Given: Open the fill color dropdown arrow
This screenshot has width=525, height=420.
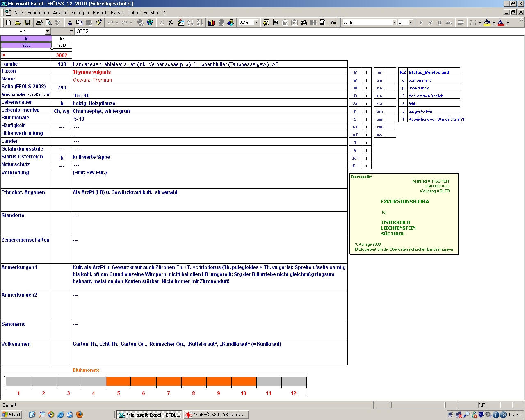Looking at the screenshot, I should (x=493, y=23).
